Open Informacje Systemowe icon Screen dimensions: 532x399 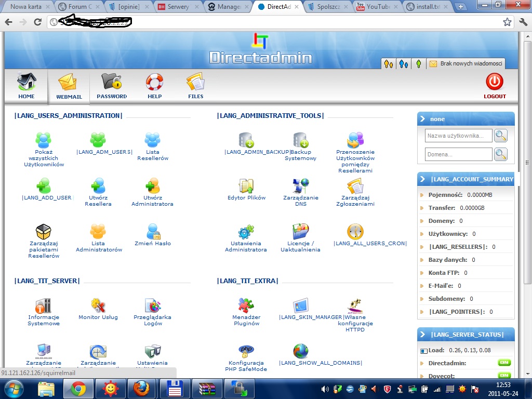pyautogui.click(x=44, y=305)
